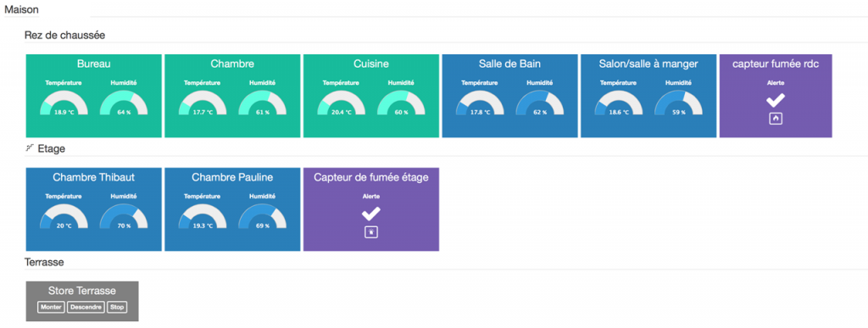868x328 pixels.
Task: Open the Rez de chaussée heading
Action: (x=64, y=36)
